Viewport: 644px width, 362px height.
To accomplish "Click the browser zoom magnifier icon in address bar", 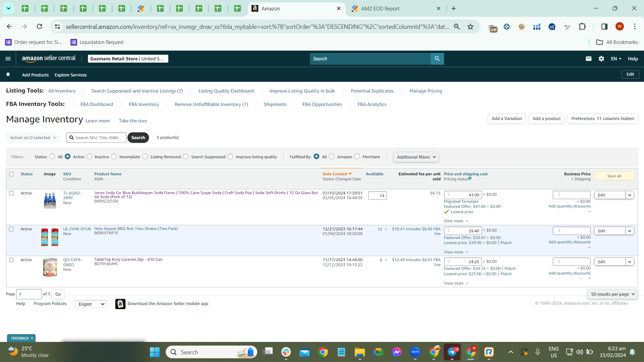I will tap(457, 26).
